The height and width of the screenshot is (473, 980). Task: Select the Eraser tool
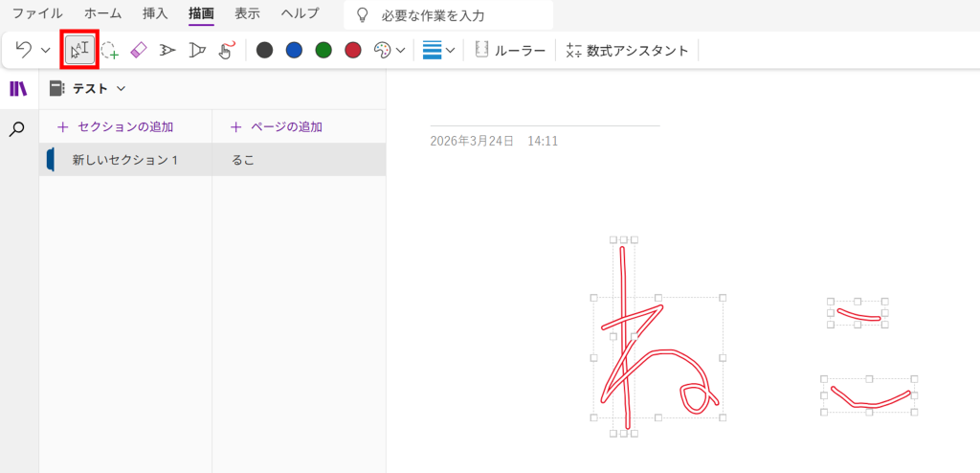[x=138, y=50]
